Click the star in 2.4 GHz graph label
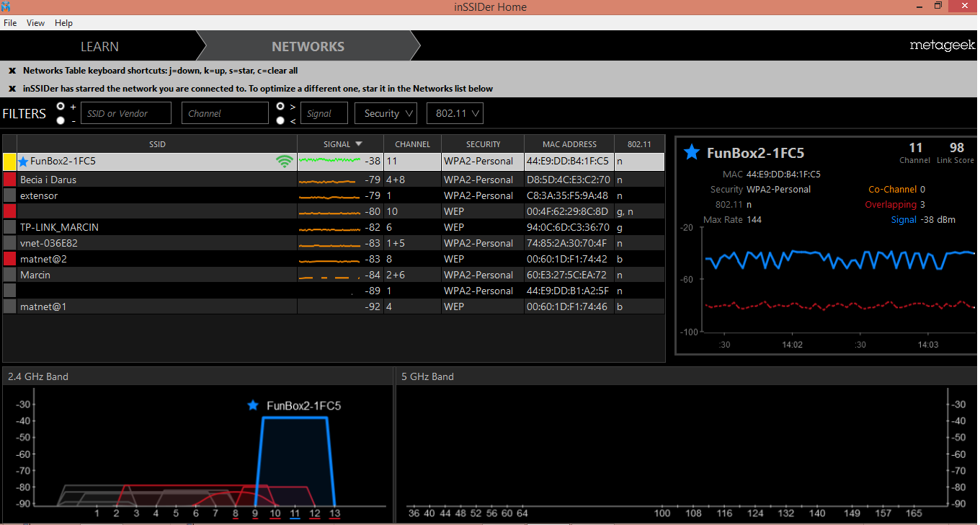Viewport: 980px width, 525px height. pyautogui.click(x=252, y=405)
